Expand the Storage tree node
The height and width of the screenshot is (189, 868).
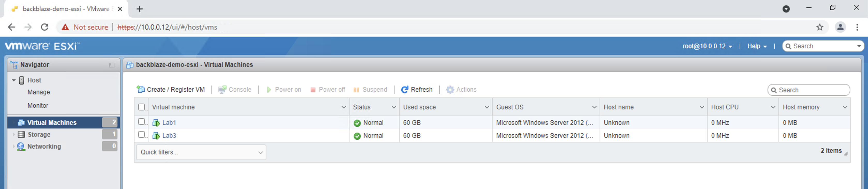pos(13,134)
